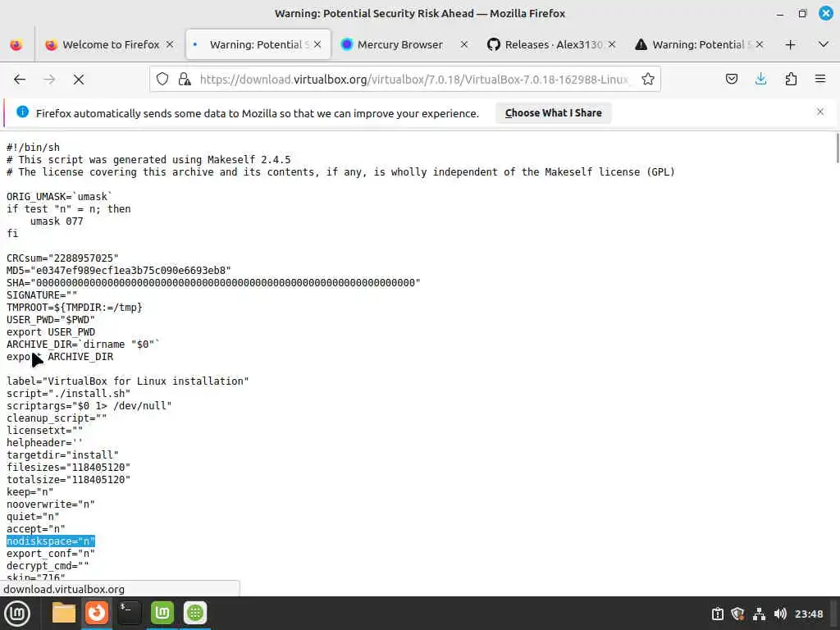Open the network connections tray icon
Viewport: 840px width, 630px height.
pyautogui.click(x=759, y=614)
